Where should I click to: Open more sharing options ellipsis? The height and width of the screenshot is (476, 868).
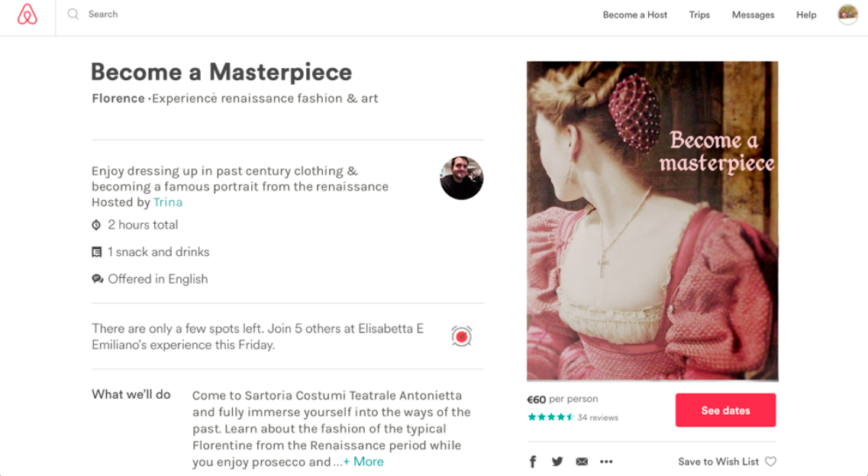[606, 461]
